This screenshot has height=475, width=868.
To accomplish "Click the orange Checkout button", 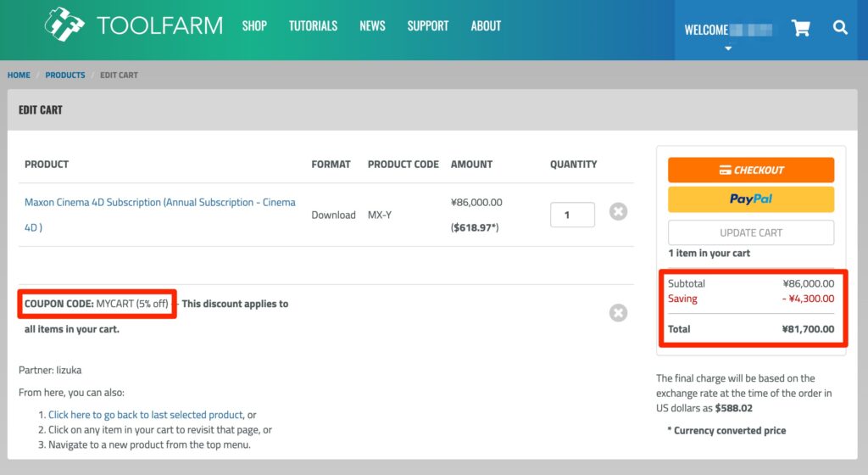I will click(x=751, y=170).
